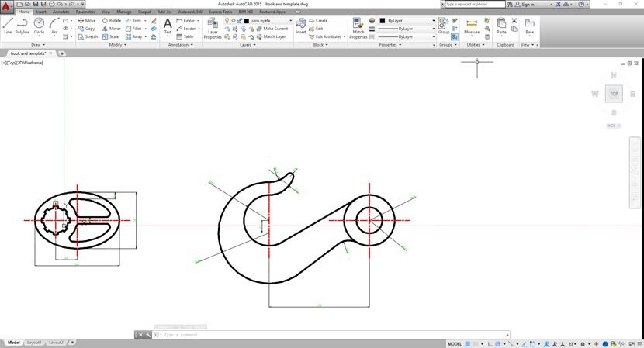Click the Paste clipboard button
The height and width of the screenshot is (348, 644).
click(x=501, y=26)
